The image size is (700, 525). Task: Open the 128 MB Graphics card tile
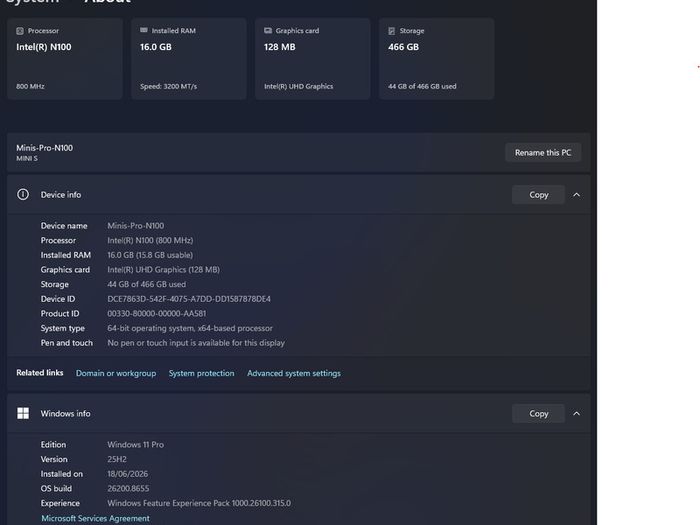point(312,58)
